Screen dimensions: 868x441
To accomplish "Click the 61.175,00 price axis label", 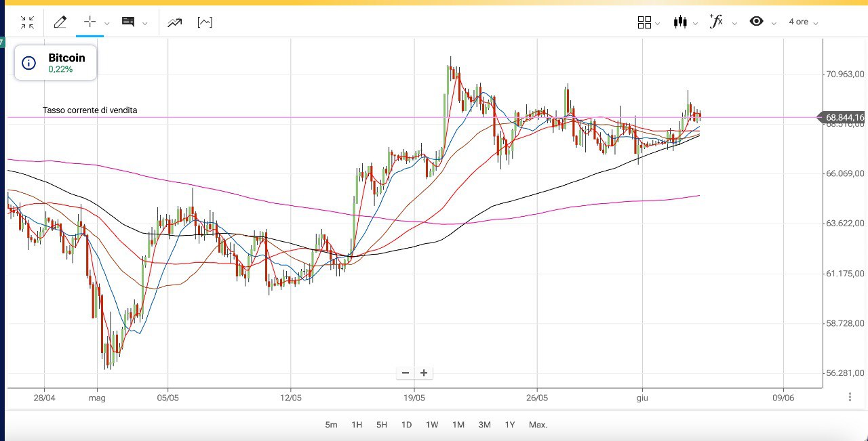I will (845, 273).
